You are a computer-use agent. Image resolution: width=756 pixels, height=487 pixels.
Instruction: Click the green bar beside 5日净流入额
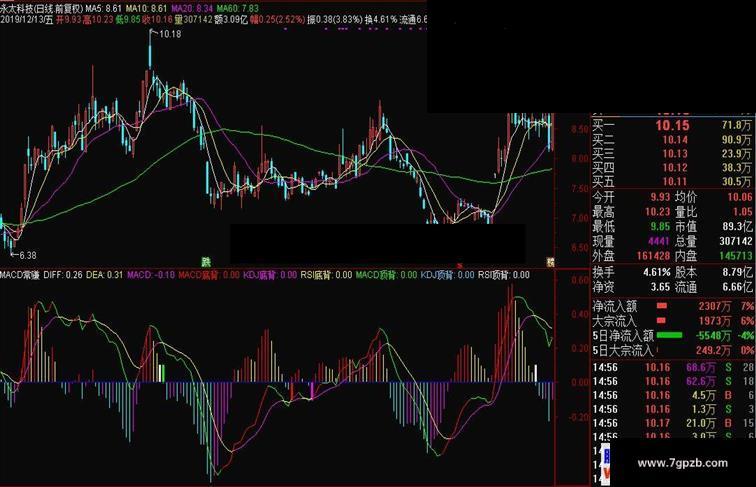(670, 335)
